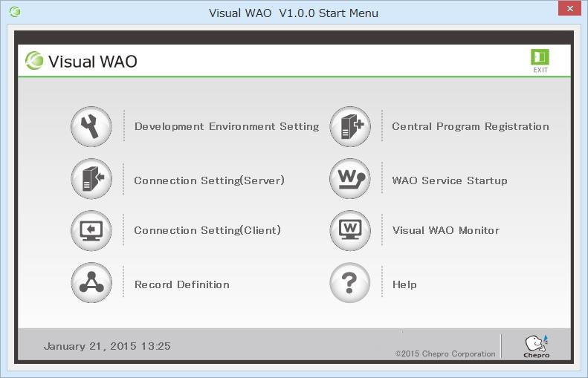588x378 pixels.
Task: Open Help via its text label
Action: (404, 284)
